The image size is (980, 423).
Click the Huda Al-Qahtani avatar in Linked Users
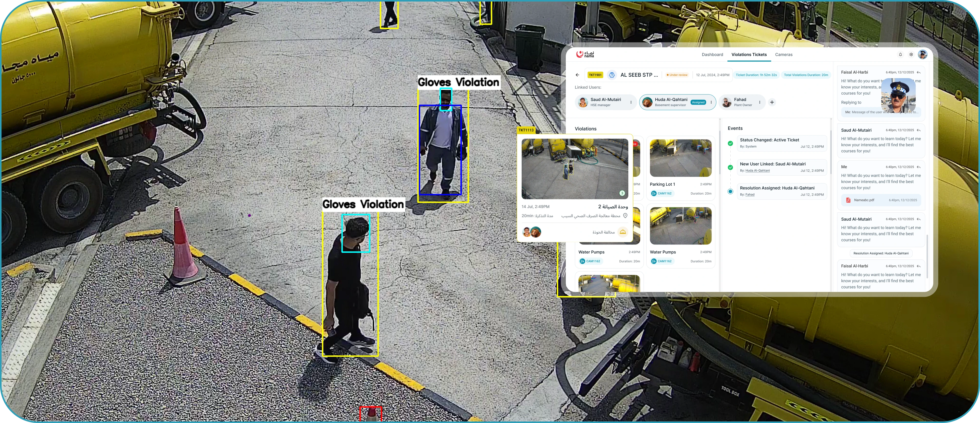point(647,102)
